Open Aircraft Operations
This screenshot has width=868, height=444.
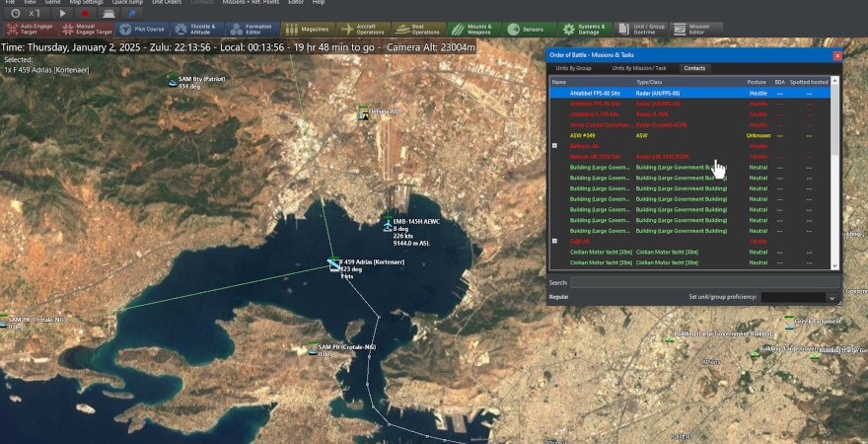(363, 30)
